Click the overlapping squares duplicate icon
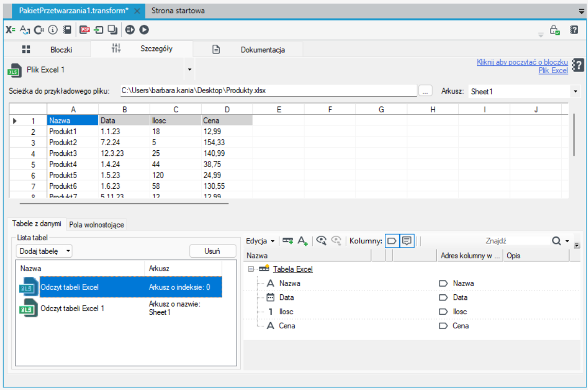Image resolution: width=588 pixels, height=390 pixels. point(113,30)
